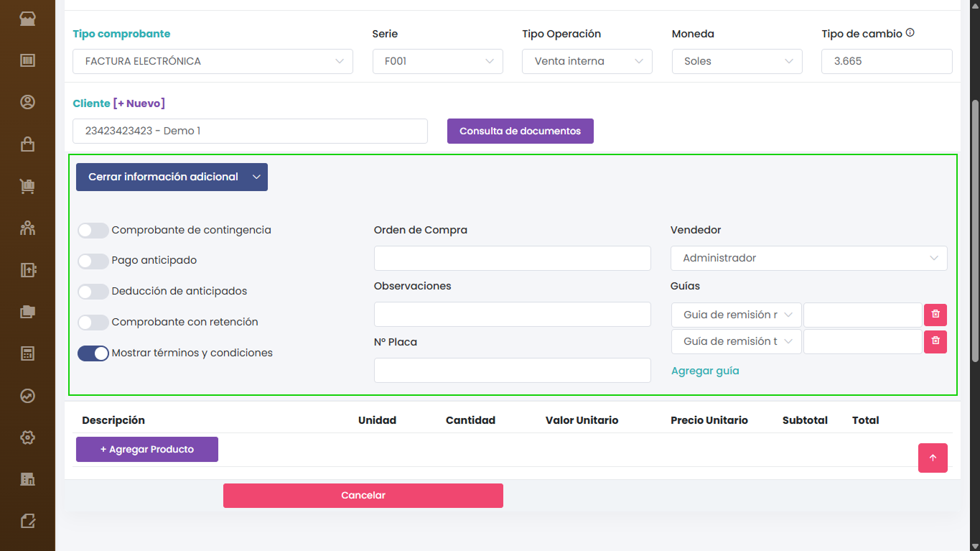Click the Cancelar button
This screenshot has height=551, width=980.
click(x=363, y=496)
